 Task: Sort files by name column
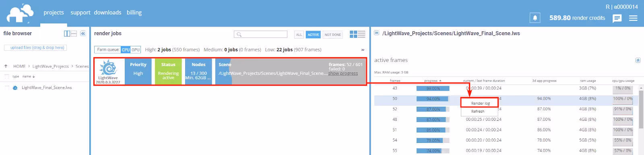[29, 76]
